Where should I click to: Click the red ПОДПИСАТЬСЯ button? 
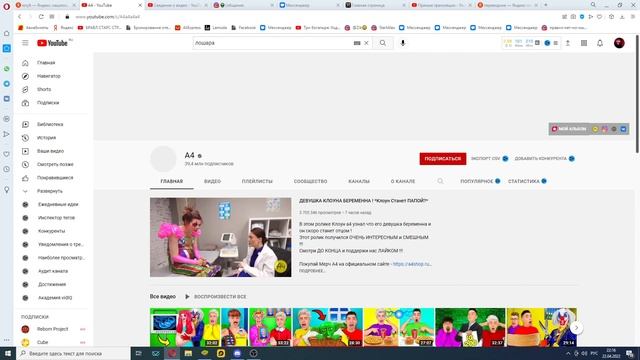coord(442,159)
